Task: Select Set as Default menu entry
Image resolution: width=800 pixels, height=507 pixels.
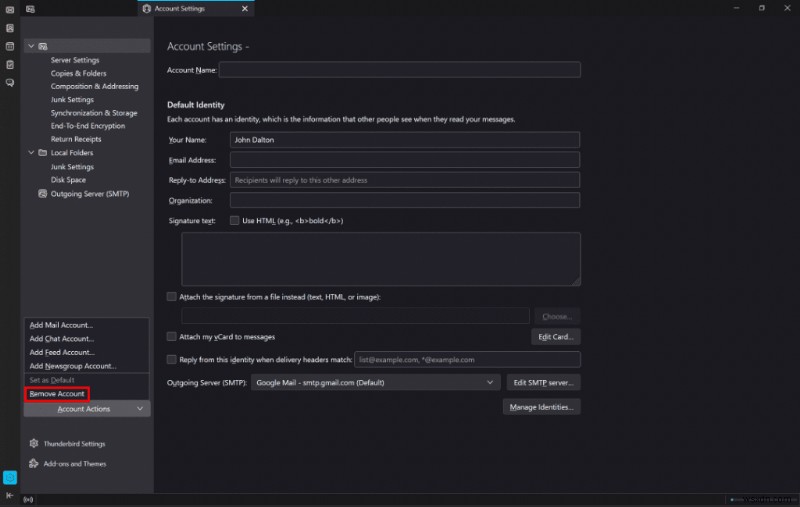Action: coord(52,380)
